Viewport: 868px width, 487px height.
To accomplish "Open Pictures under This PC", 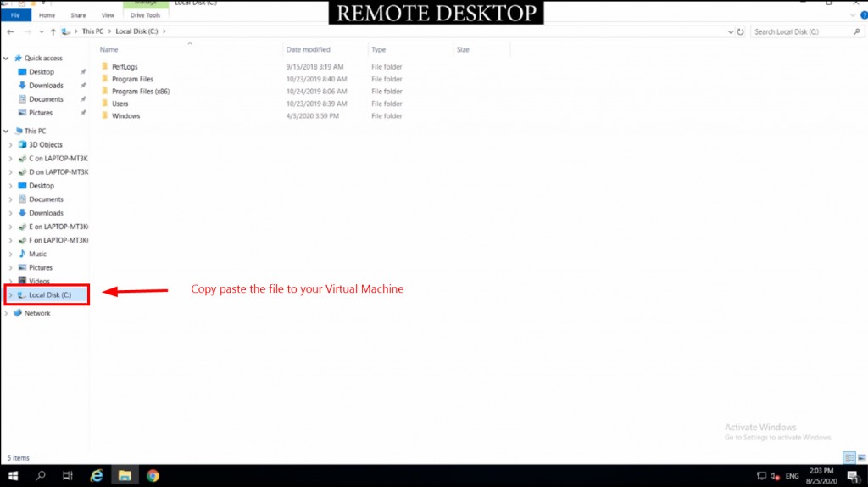I will [41, 267].
